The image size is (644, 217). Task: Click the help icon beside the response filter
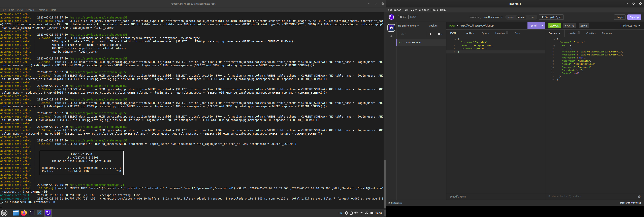[x=639, y=197]
